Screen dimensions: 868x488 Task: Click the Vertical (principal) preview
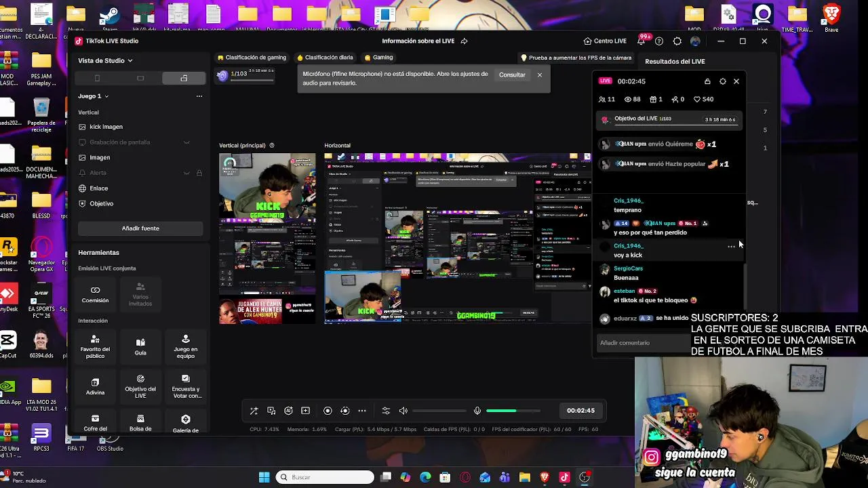(x=267, y=239)
